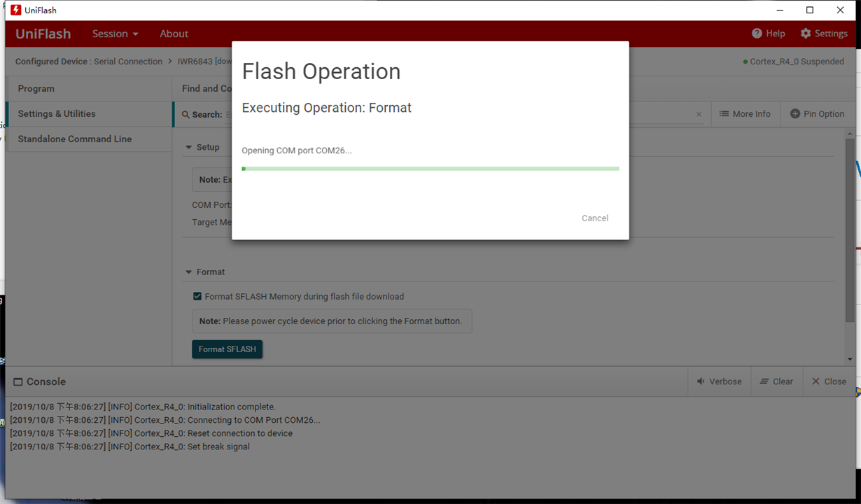Select the 'Connecting to COM Port COM26' log line
Image resolution: width=861 pixels, height=504 pixels.
pyautogui.click(x=165, y=420)
